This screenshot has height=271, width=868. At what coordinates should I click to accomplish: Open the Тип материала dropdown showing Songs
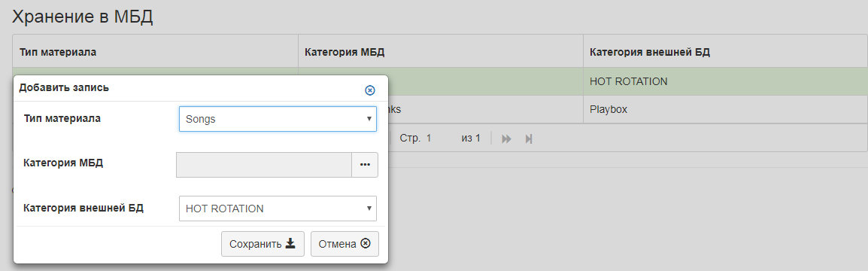click(x=278, y=119)
